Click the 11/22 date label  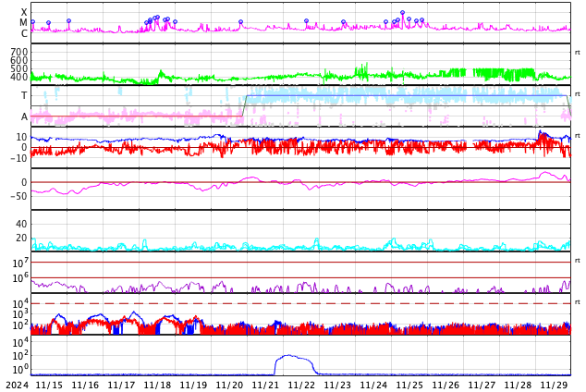pos(301,386)
